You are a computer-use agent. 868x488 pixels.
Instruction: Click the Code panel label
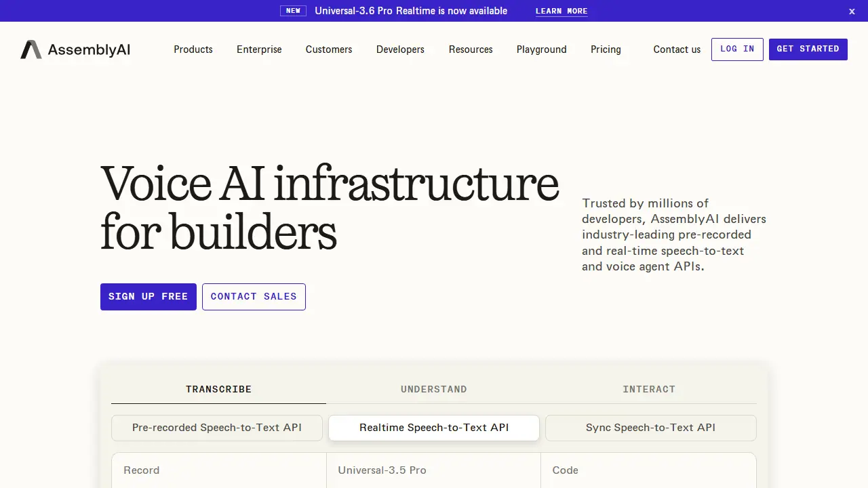(x=566, y=470)
